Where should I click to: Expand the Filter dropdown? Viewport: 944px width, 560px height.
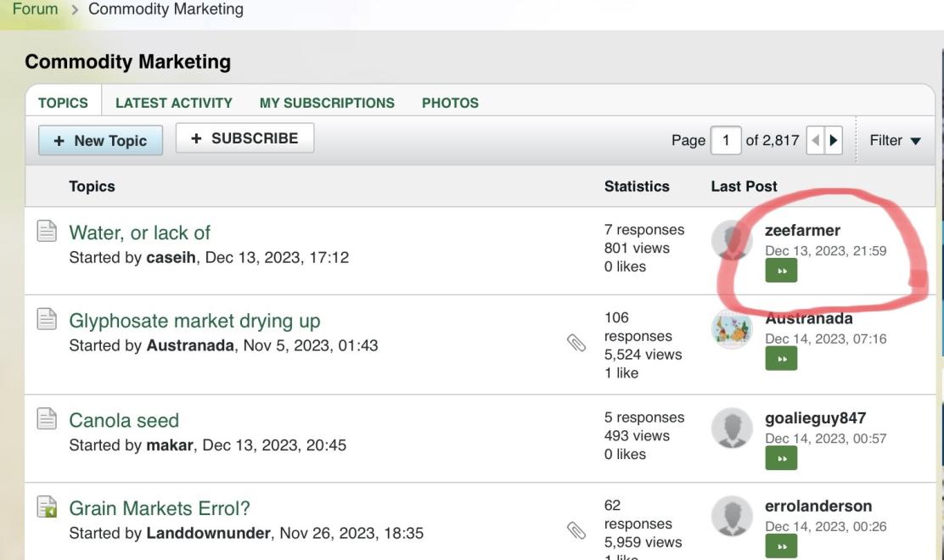tap(895, 140)
